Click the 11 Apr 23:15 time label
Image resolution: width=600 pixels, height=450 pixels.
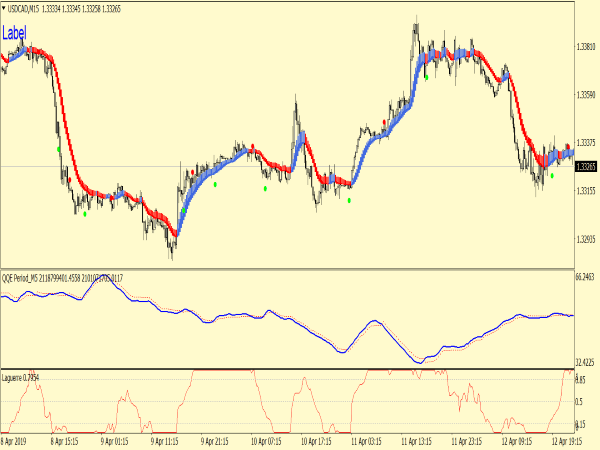[x=466, y=441]
